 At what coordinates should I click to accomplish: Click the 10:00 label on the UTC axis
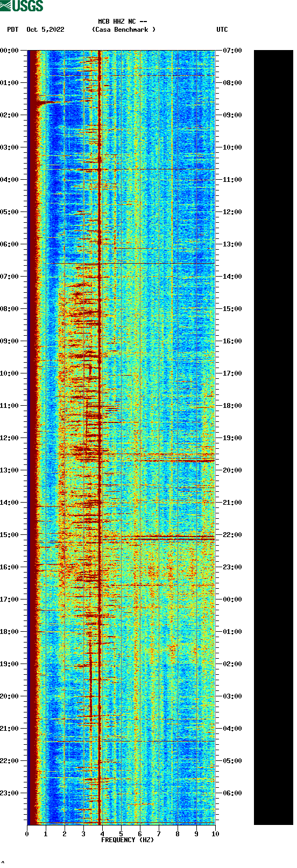click(x=232, y=147)
